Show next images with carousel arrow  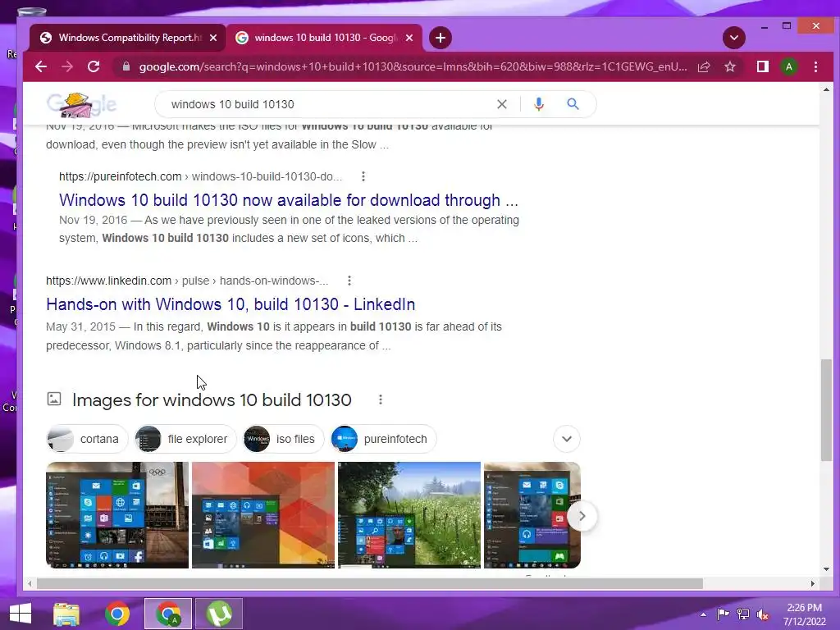tap(582, 517)
